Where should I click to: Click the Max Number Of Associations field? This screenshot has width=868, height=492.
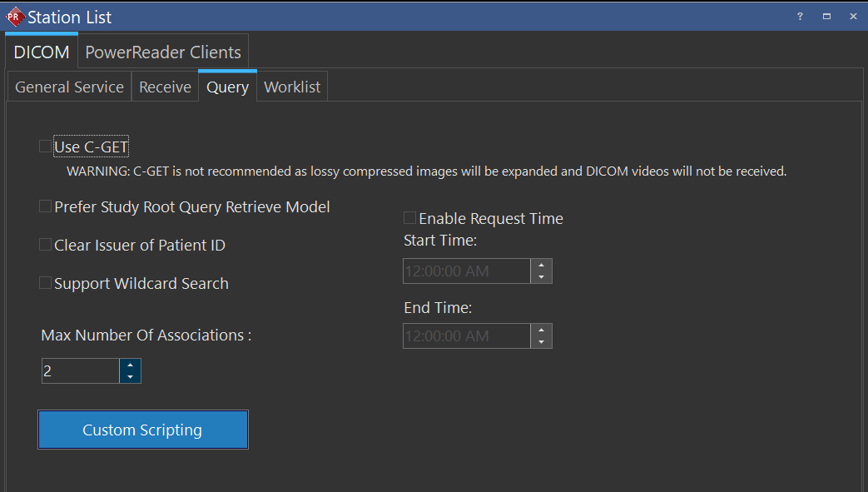pyautogui.click(x=80, y=371)
